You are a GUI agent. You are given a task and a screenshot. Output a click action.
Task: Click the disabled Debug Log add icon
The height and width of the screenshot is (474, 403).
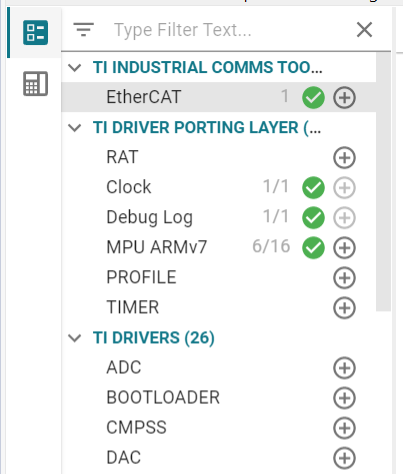point(344,218)
